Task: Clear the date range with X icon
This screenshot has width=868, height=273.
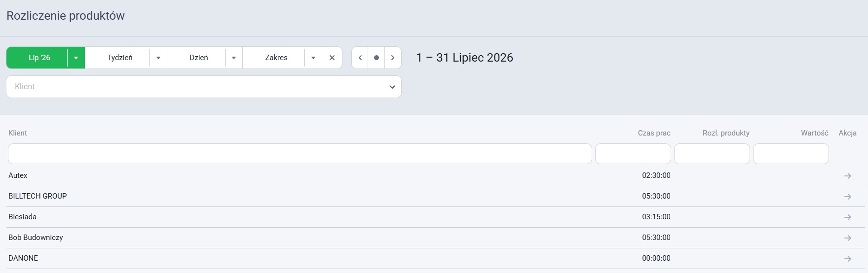Action: click(332, 58)
